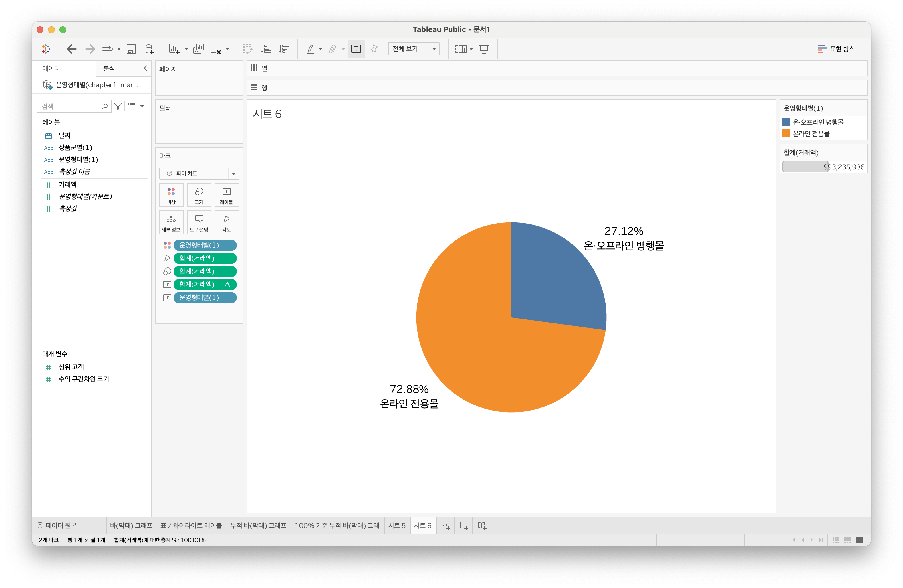Collapse the data pane with the chevron

click(x=145, y=68)
